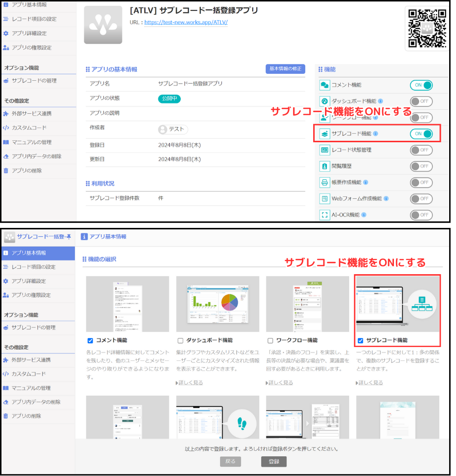The image size is (456, 476).
Task: Click the ワークフロー機能 preview thumbnail
Action: point(308,304)
